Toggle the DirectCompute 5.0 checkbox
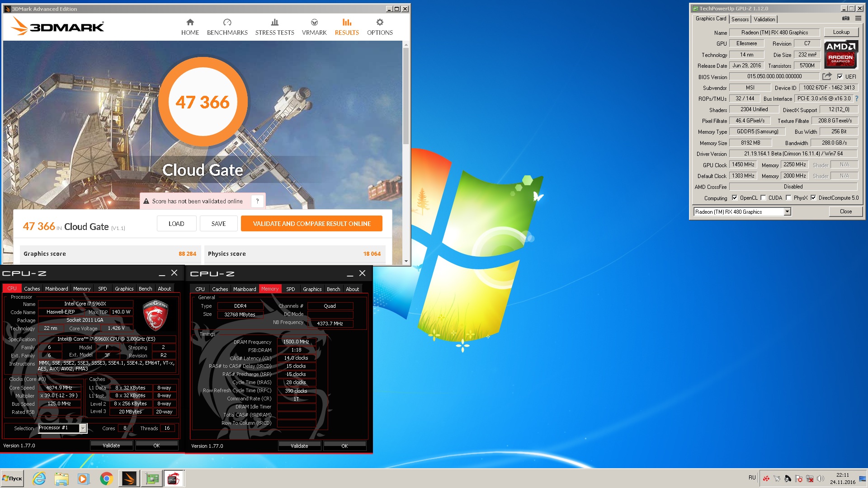Viewport: 868px width, 488px height. (813, 198)
